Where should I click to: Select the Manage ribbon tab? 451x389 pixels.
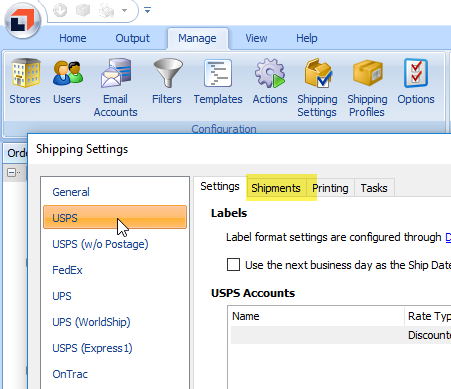click(x=197, y=38)
